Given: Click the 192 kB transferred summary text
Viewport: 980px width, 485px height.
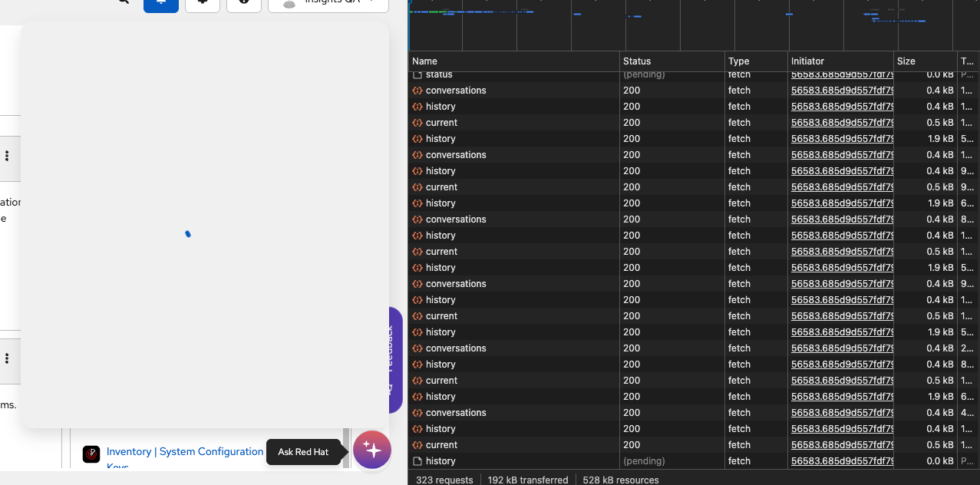Looking at the screenshot, I should click(528, 480).
